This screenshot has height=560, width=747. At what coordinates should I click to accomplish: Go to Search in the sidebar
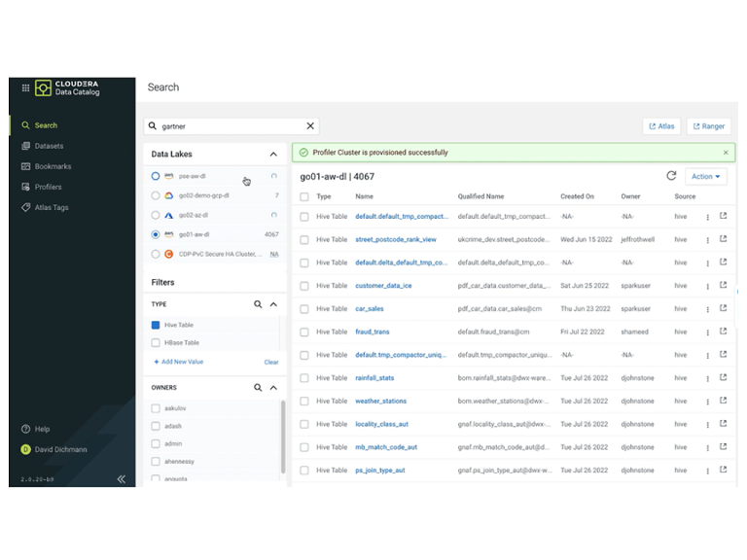point(40,125)
